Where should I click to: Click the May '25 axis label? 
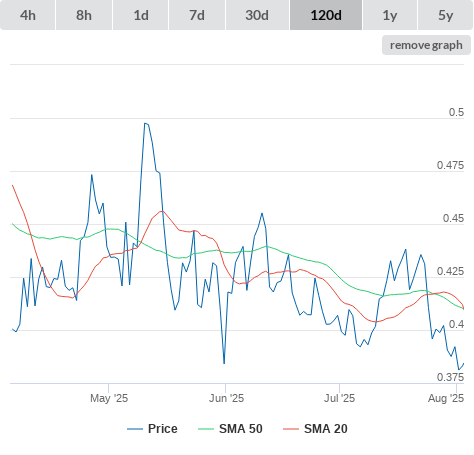(109, 398)
